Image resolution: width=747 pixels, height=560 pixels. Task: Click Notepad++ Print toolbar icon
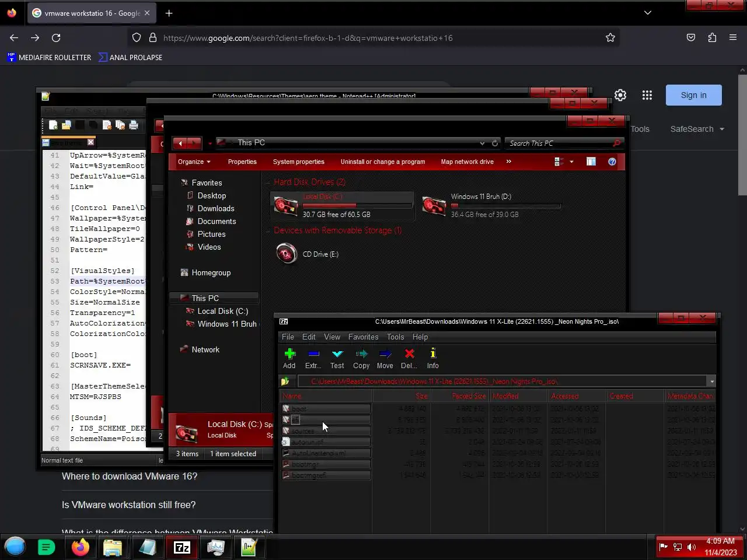tap(134, 125)
